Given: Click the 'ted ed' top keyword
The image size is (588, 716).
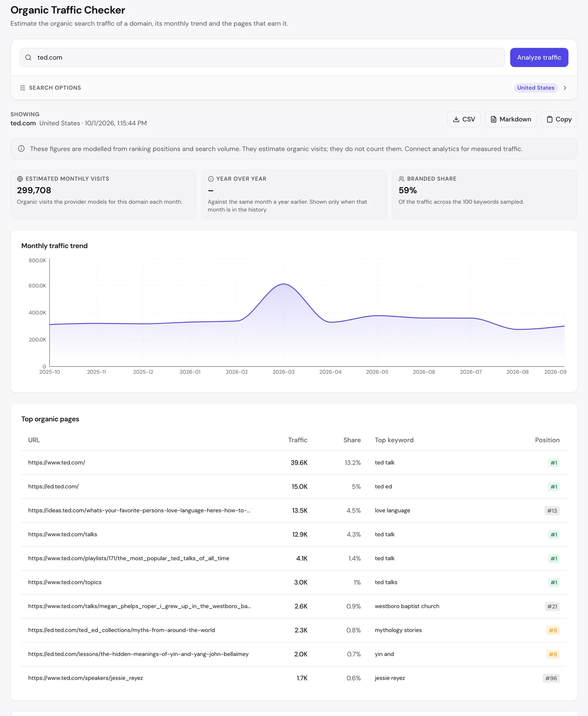Looking at the screenshot, I should tap(383, 487).
